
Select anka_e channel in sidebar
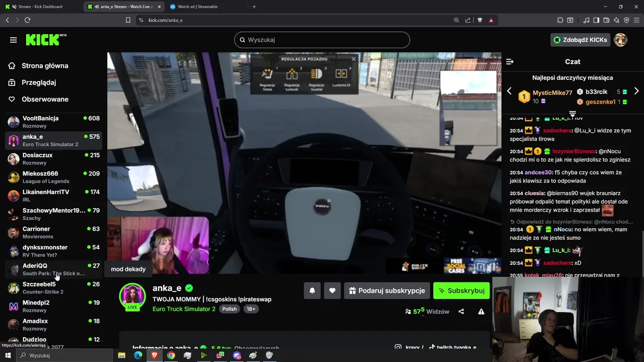click(x=53, y=140)
